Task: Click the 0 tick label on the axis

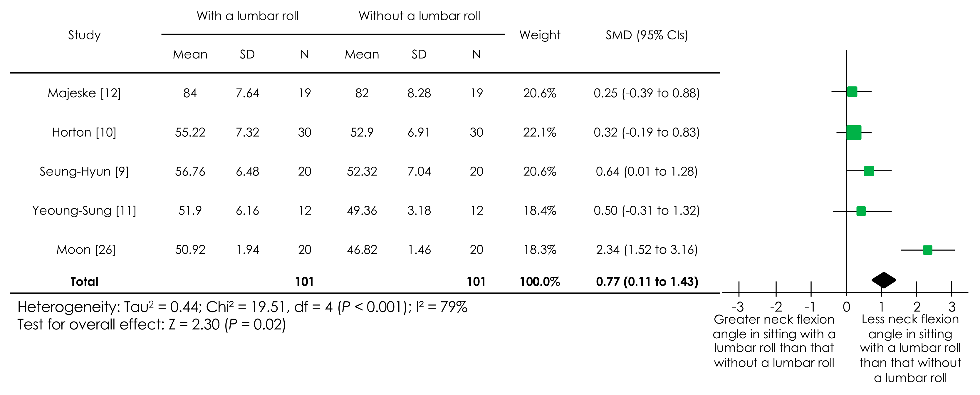Action: (x=846, y=307)
